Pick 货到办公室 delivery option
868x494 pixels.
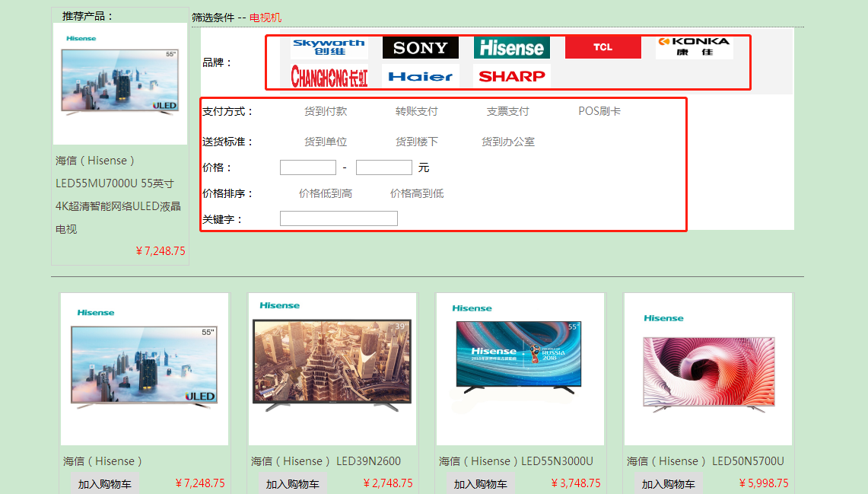click(x=508, y=142)
